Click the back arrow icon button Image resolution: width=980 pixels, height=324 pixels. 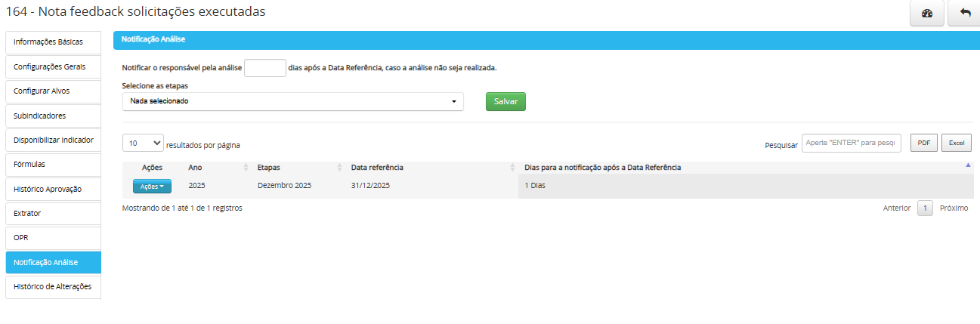pos(965,14)
